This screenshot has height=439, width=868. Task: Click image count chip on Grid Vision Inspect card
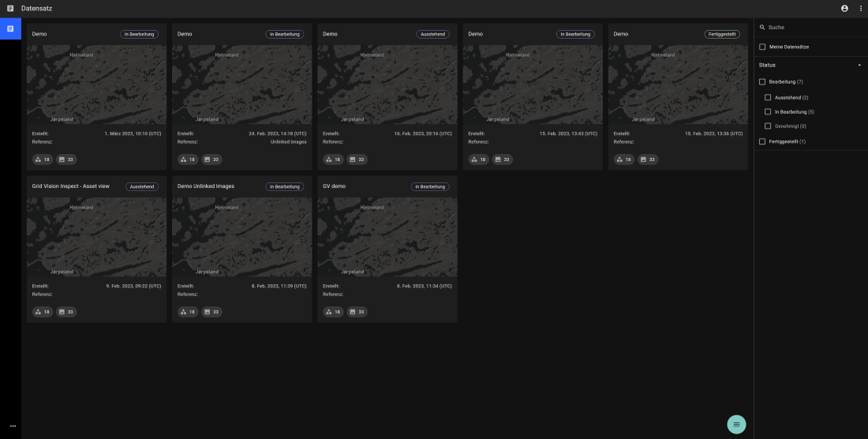click(66, 312)
